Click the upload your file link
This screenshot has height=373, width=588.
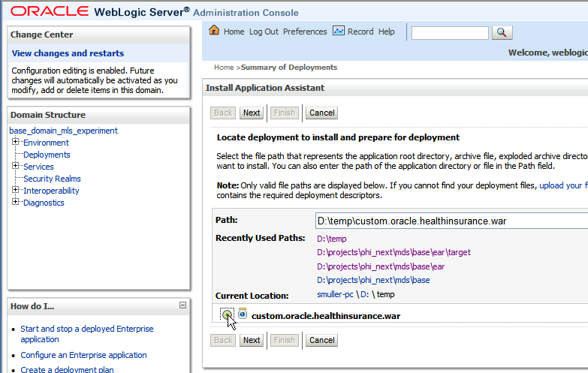563,185
